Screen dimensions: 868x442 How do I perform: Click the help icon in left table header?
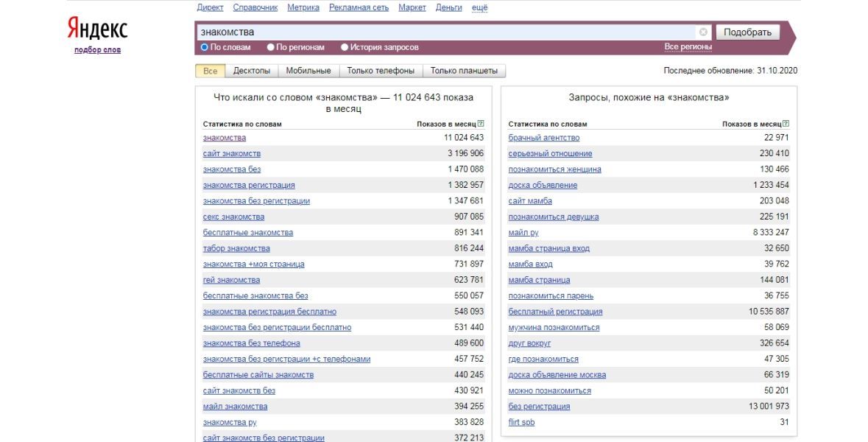click(480, 124)
